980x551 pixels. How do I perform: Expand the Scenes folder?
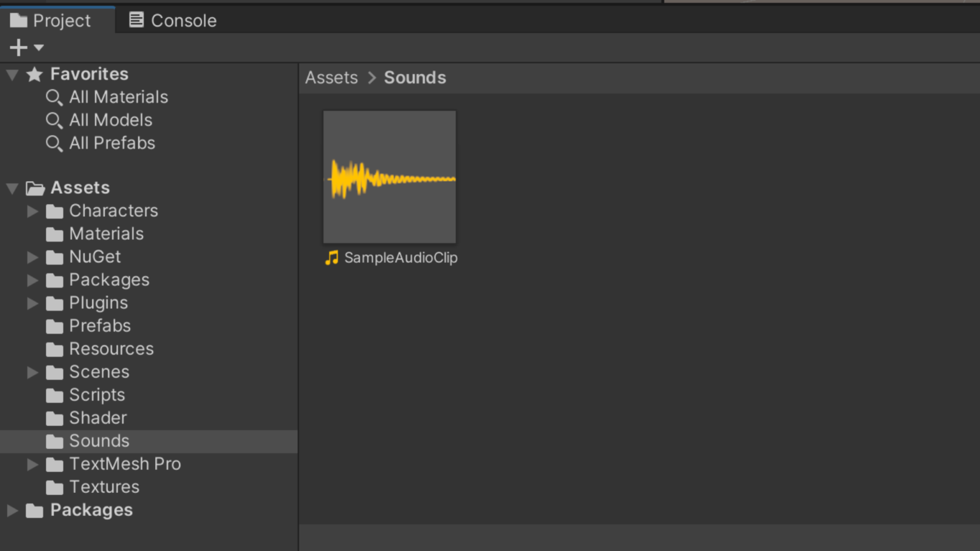pyautogui.click(x=32, y=372)
